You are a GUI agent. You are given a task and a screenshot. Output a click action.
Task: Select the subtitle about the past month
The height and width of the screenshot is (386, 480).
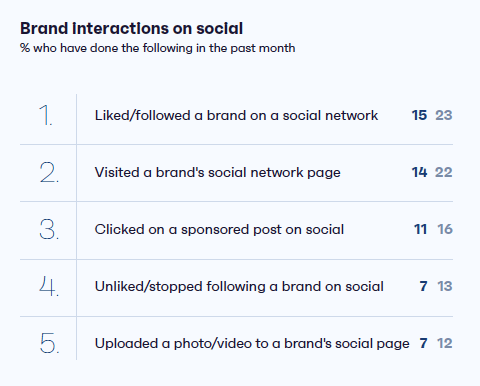pos(157,48)
